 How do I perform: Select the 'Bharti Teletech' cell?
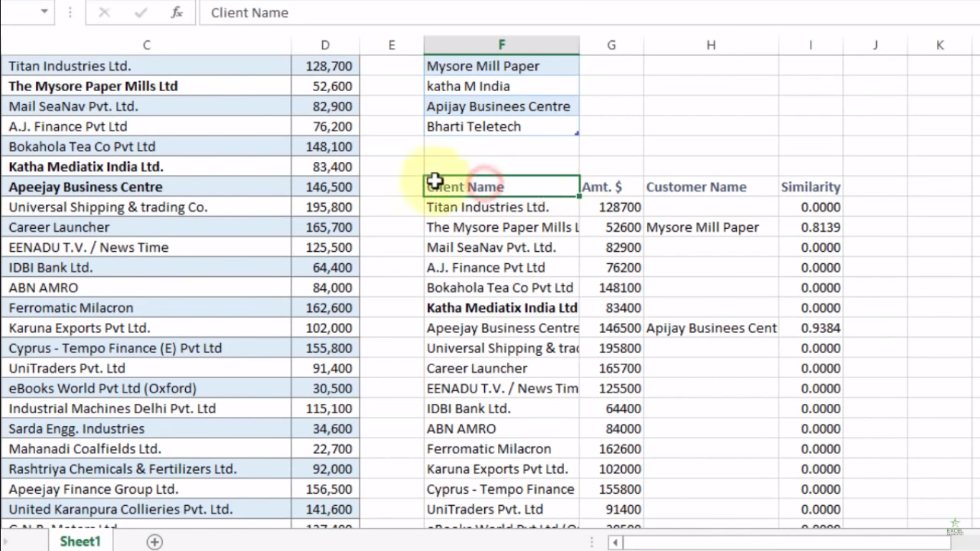tap(501, 126)
